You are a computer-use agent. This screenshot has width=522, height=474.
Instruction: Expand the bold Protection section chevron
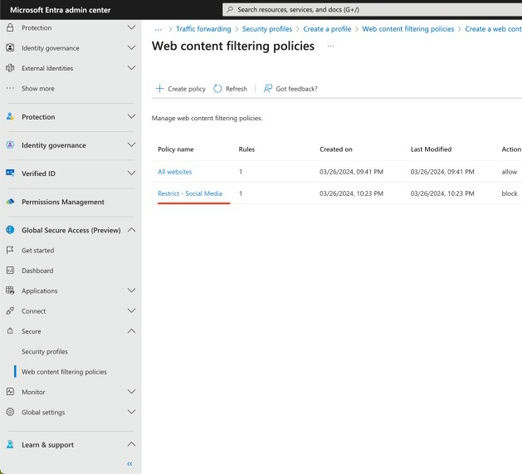[132, 116]
